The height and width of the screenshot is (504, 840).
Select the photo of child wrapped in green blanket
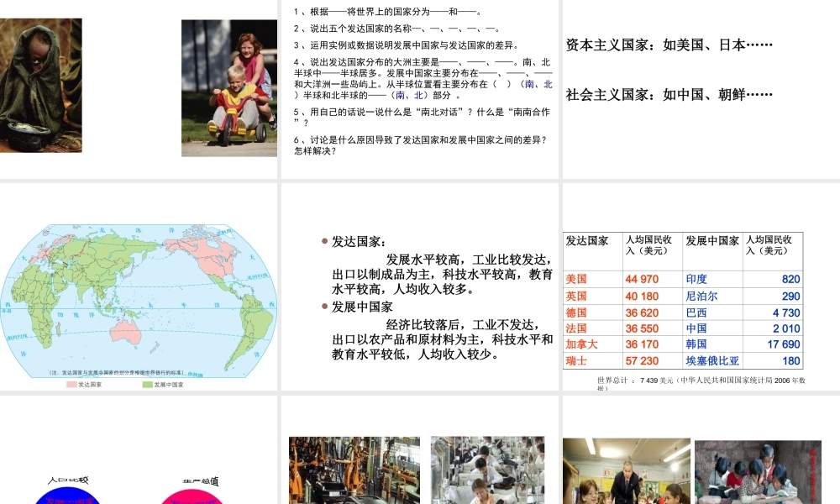click(x=40, y=86)
